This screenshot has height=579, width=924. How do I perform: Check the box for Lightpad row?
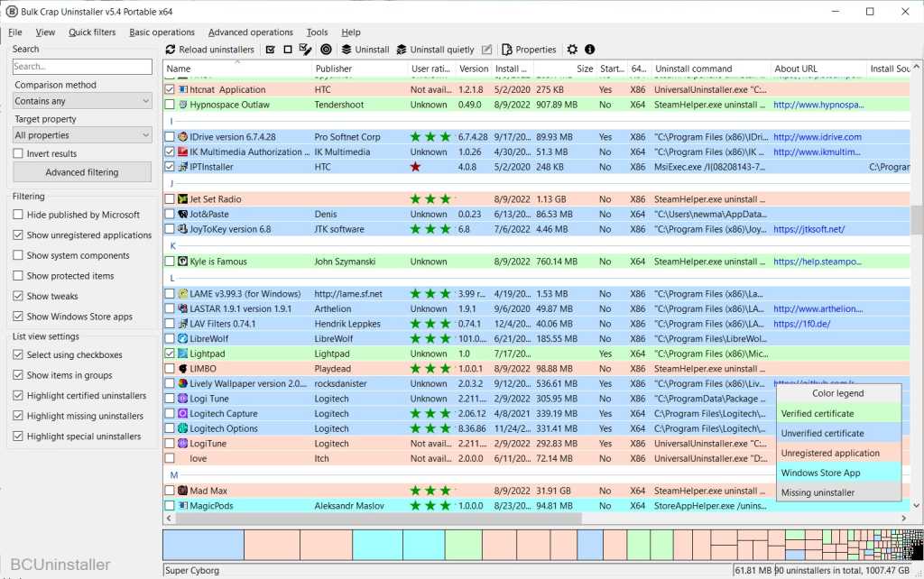(170, 354)
